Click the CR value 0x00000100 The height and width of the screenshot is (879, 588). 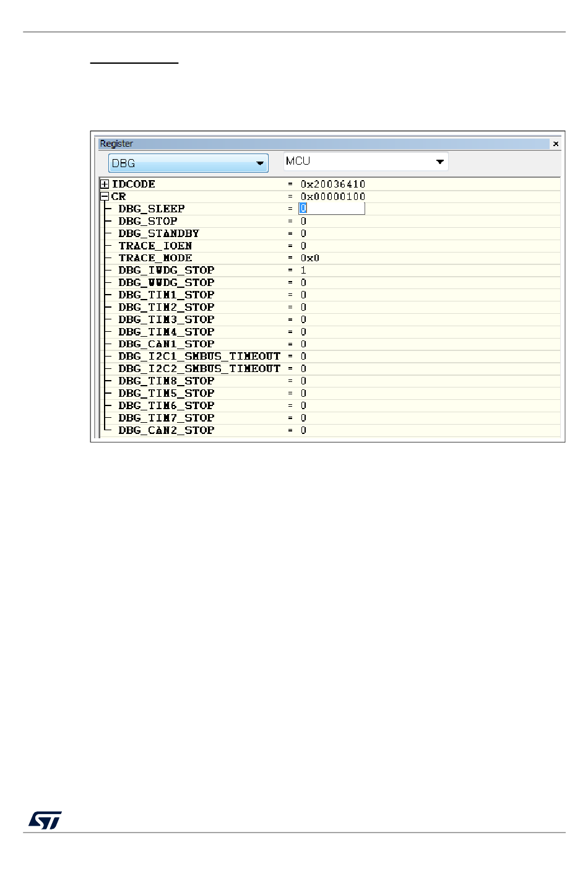[333, 196]
